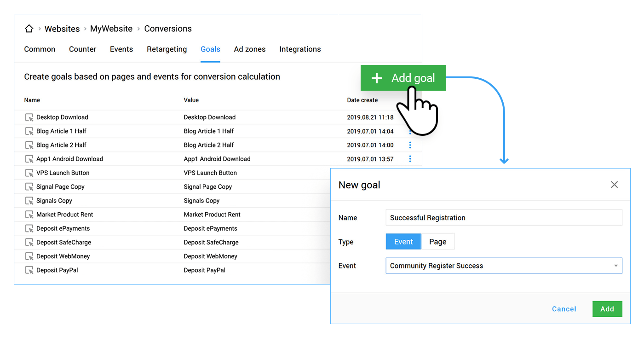Click the goal icon beside Signal Page Copy
This screenshot has width=644, height=337.
(29, 186)
